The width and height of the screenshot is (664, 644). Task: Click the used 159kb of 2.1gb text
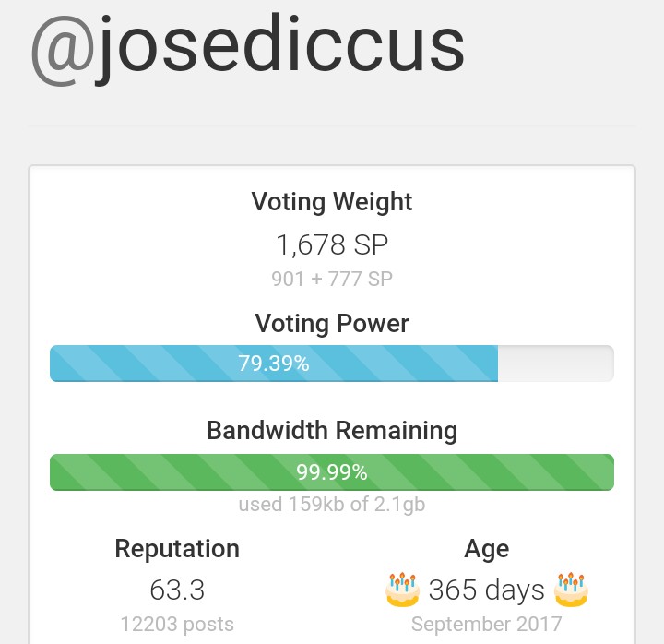(332, 505)
